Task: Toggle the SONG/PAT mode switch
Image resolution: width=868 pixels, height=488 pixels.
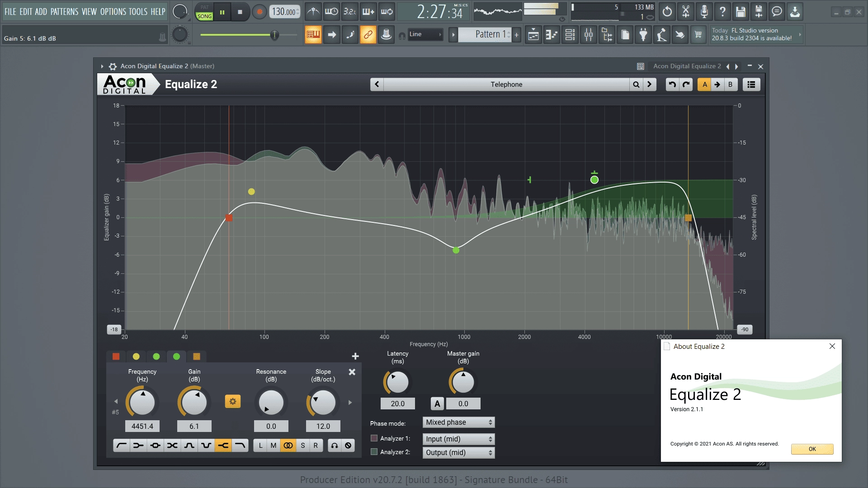Action: 204,12
